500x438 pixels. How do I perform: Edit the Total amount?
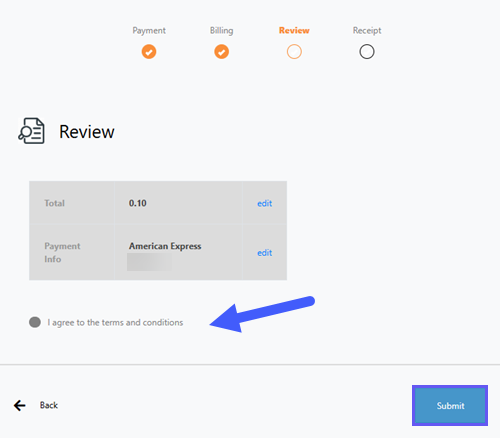(265, 203)
